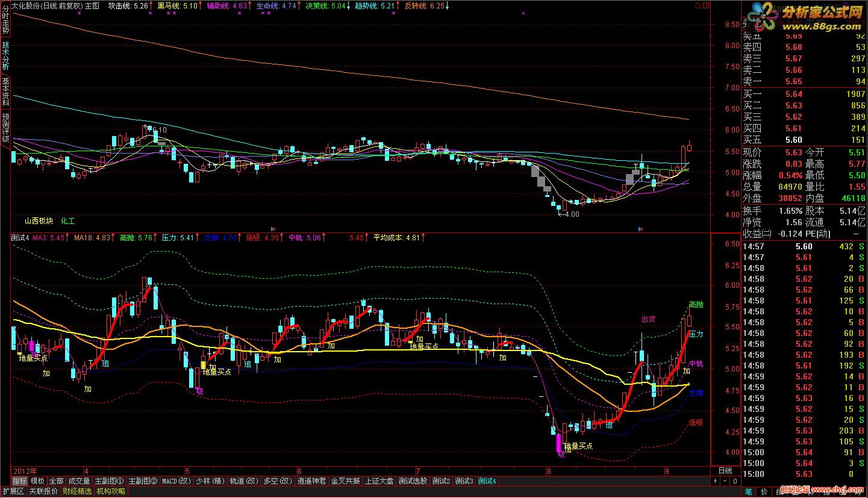
Task: Switch to MACD(改) indicator
Action: (176, 481)
